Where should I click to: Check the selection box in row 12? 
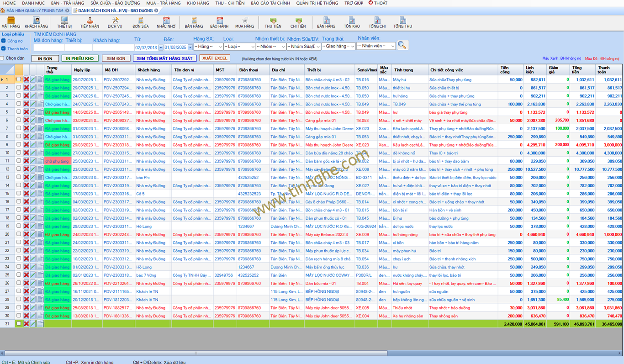(x=19, y=169)
